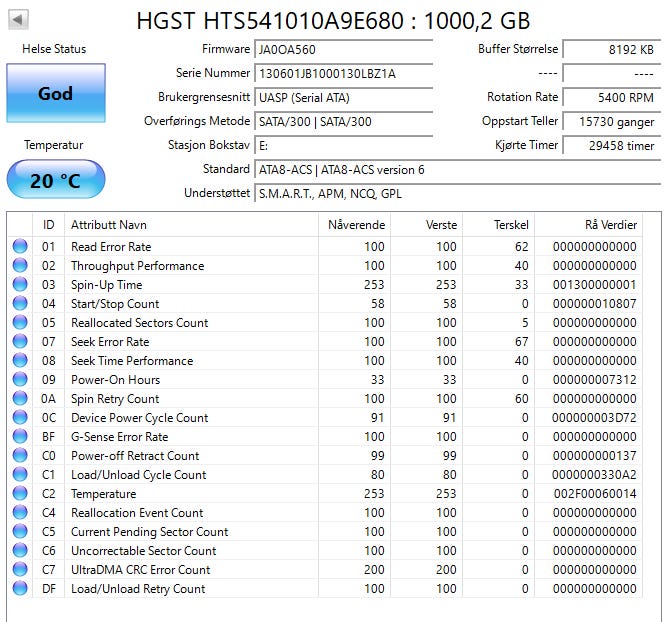
Task: Click status icon for UltraDMA CRC Error Count
Action: click(20, 570)
